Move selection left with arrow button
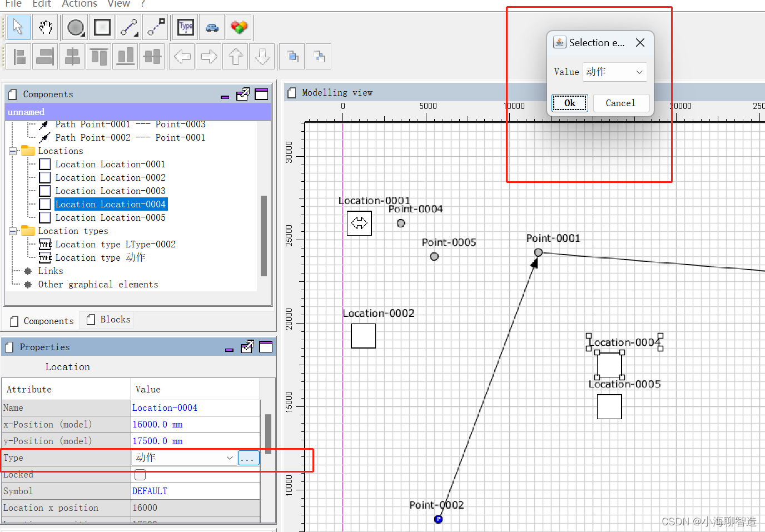Image resolution: width=765 pixels, height=532 pixels. click(182, 56)
